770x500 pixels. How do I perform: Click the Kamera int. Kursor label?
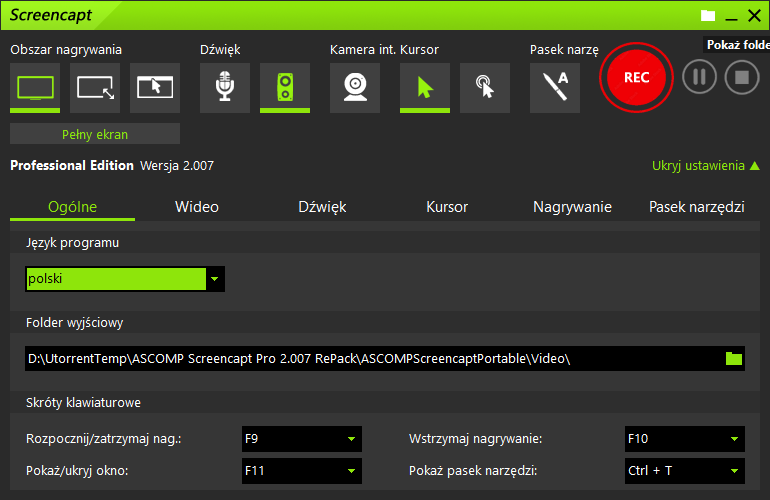pyautogui.click(x=384, y=50)
